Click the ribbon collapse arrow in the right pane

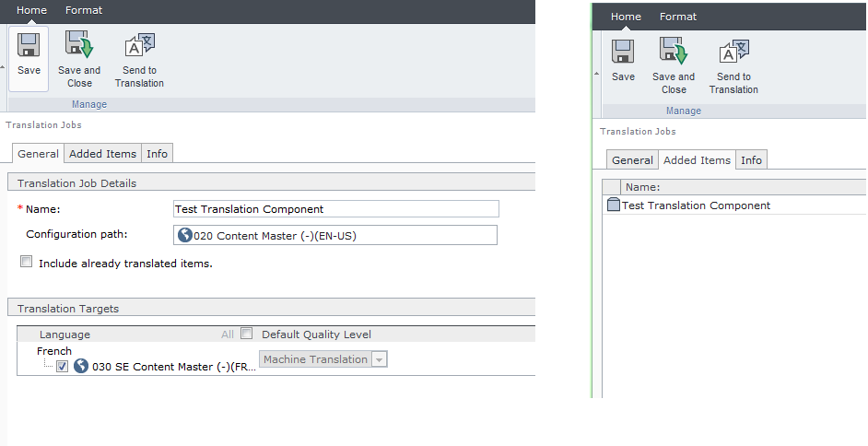596,73
